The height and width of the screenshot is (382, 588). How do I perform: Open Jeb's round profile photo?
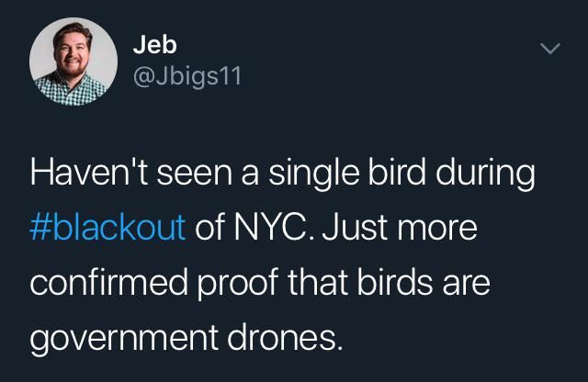click(73, 62)
